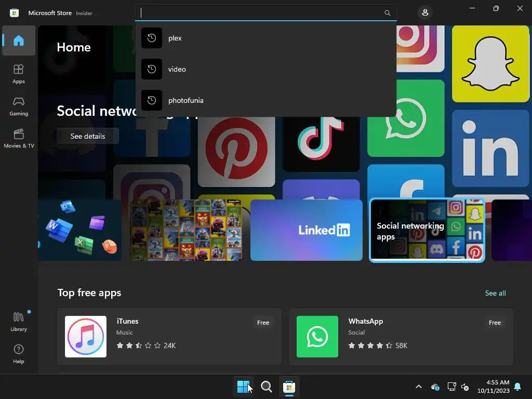This screenshot has width=532, height=399.
Task: Open the LinkedIn banner thumbnail
Action: click(307, 230)
